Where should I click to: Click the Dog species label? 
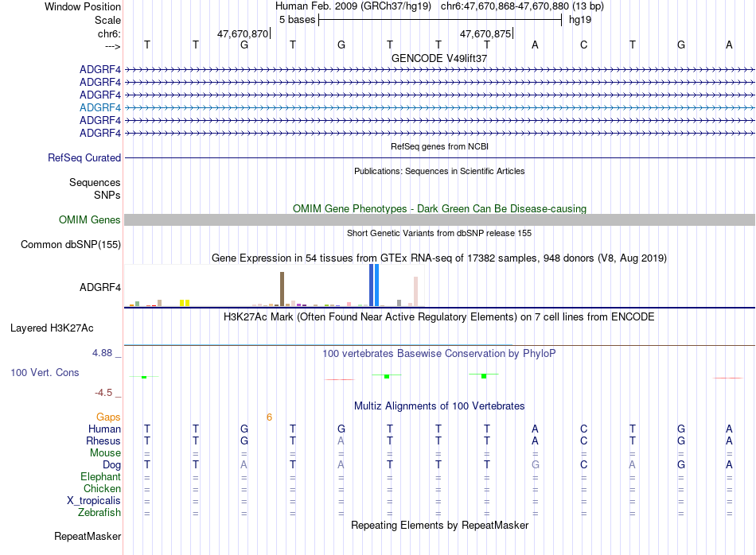(111, 465)
